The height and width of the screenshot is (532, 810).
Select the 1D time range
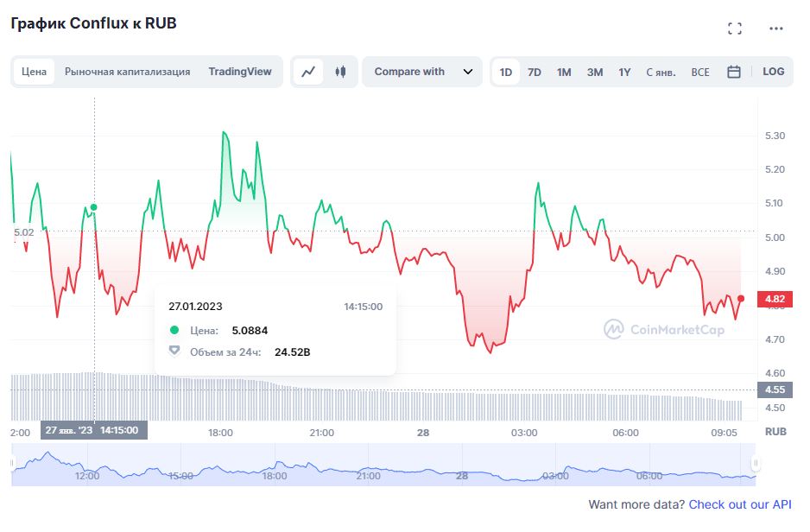coord(506,72)
